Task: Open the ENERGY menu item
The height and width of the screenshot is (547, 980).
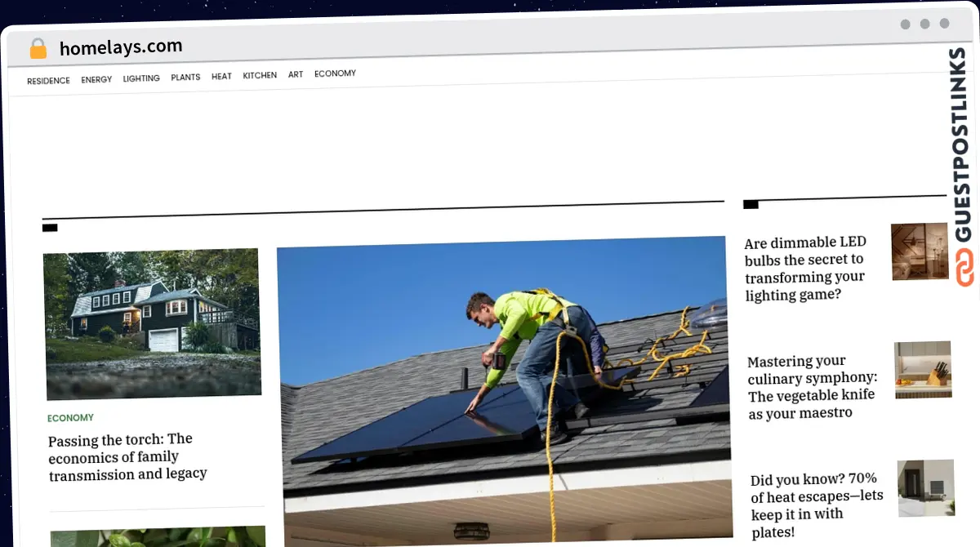Action: tap(96, 79)
